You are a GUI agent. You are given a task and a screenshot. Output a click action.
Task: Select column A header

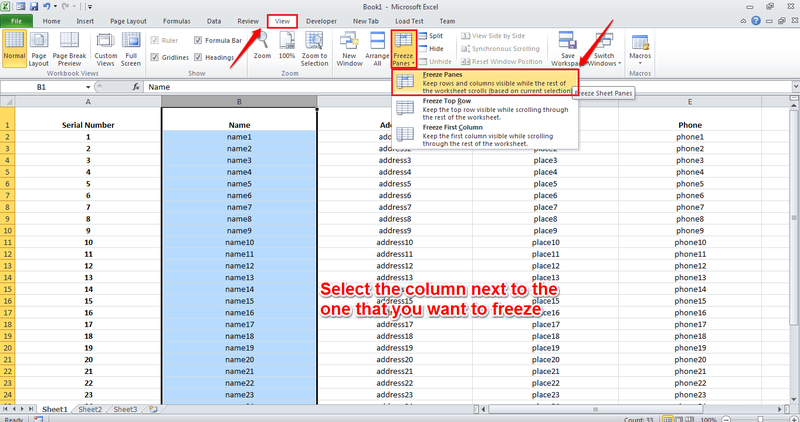88,102
